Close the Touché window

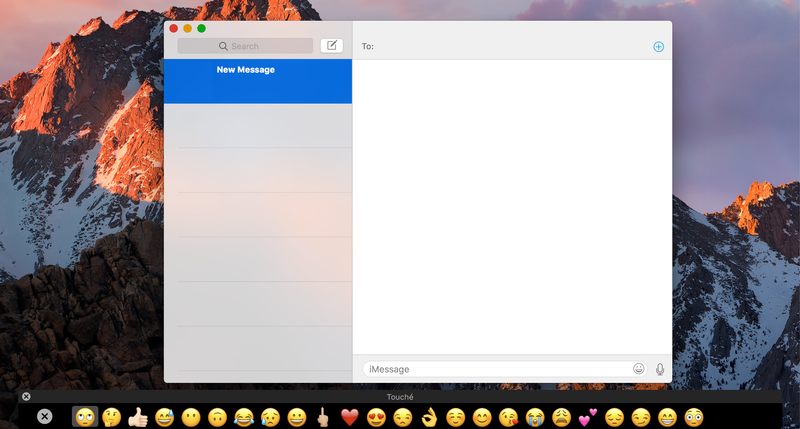click(x=26, y=396)
